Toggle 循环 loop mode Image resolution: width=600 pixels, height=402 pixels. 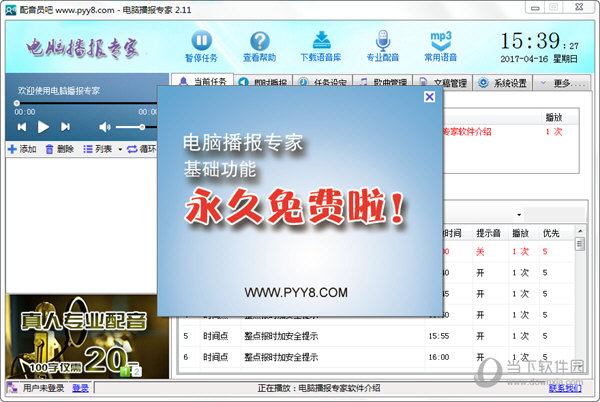[x=142, y=149]
